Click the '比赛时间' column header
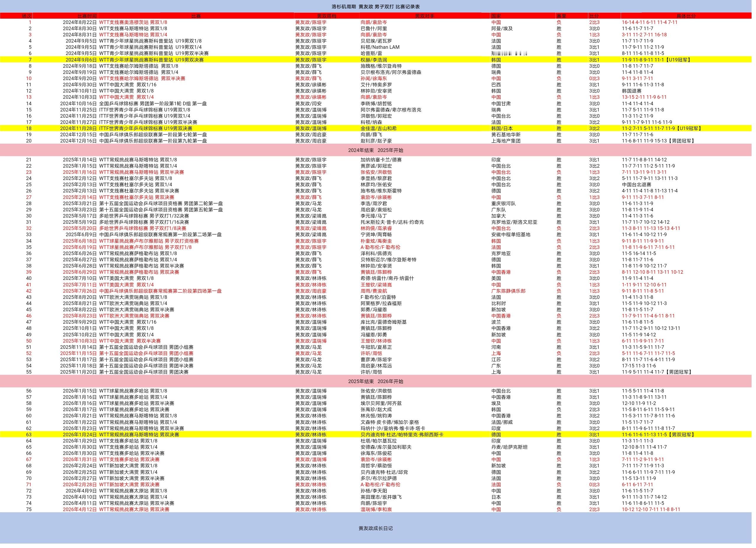The width and height of the screenshot is (756, 548). point(87,16)
